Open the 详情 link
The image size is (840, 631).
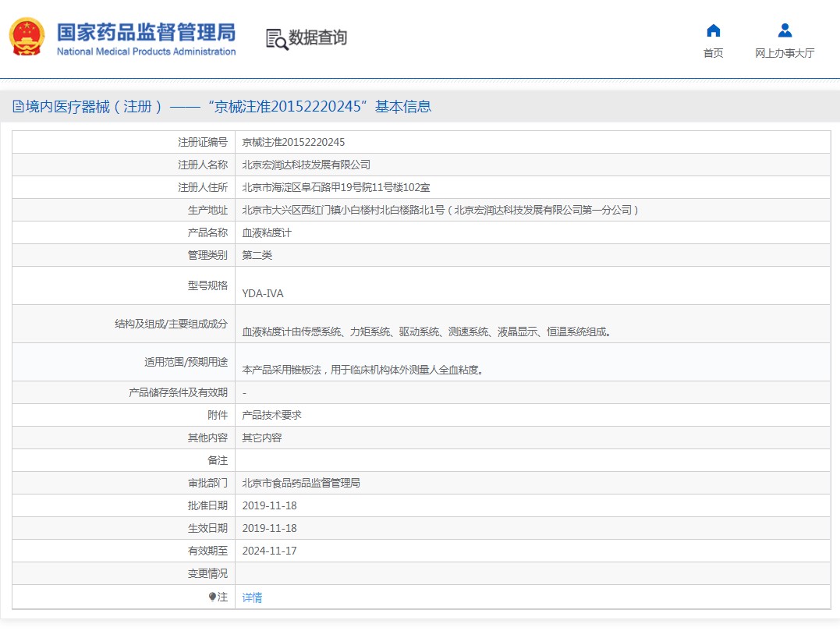coord(252,597)
